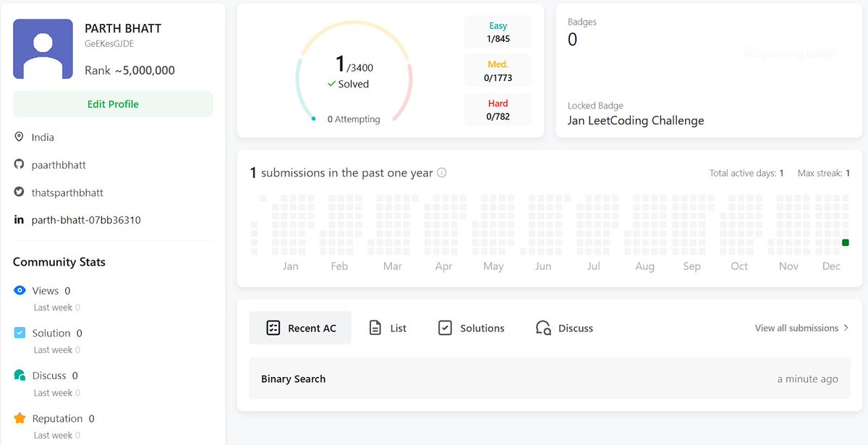Click the location pin icon beside India
Viewport: 868px width, 445px height.
click(20, 137)
